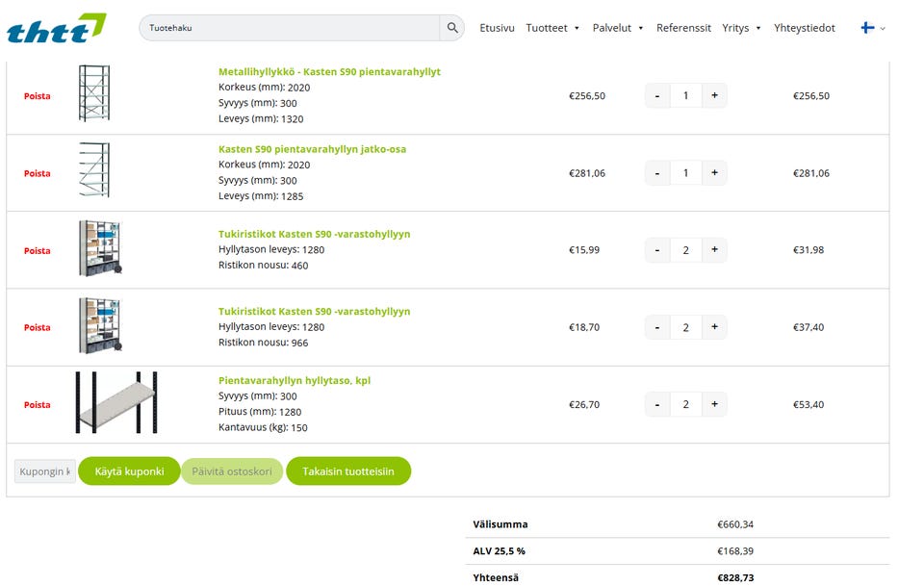Click the coupon code input field
This screenshot has width=924, height=586.
45,471
